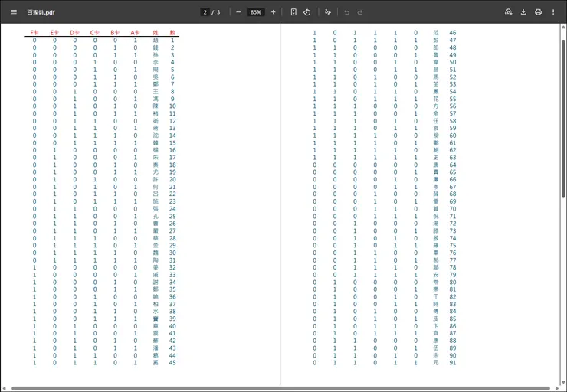
Task: Select number 50 on the right page
Action: tap(453, 62)
